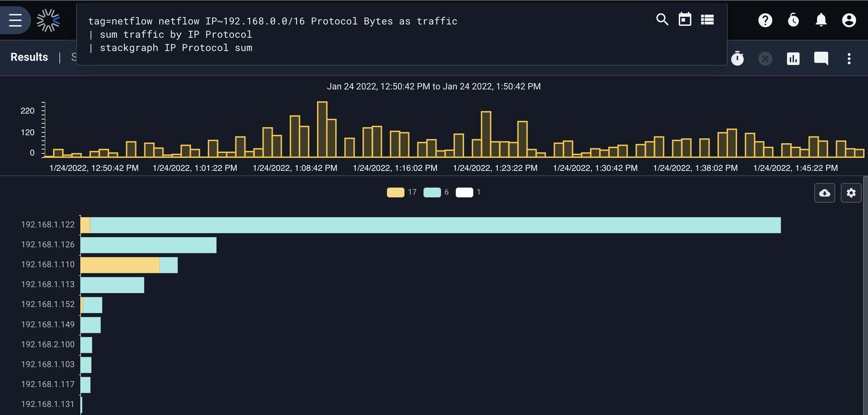Open the query library list icon

[x=707, y=20]
